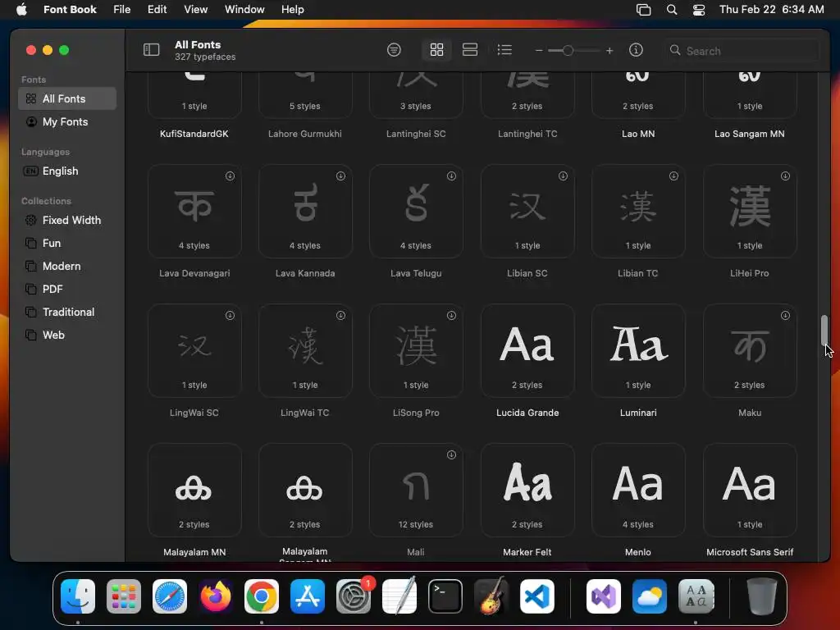Download Libian TC font
Viewport: 840px width, 630px height.
[x=674, y=176]
